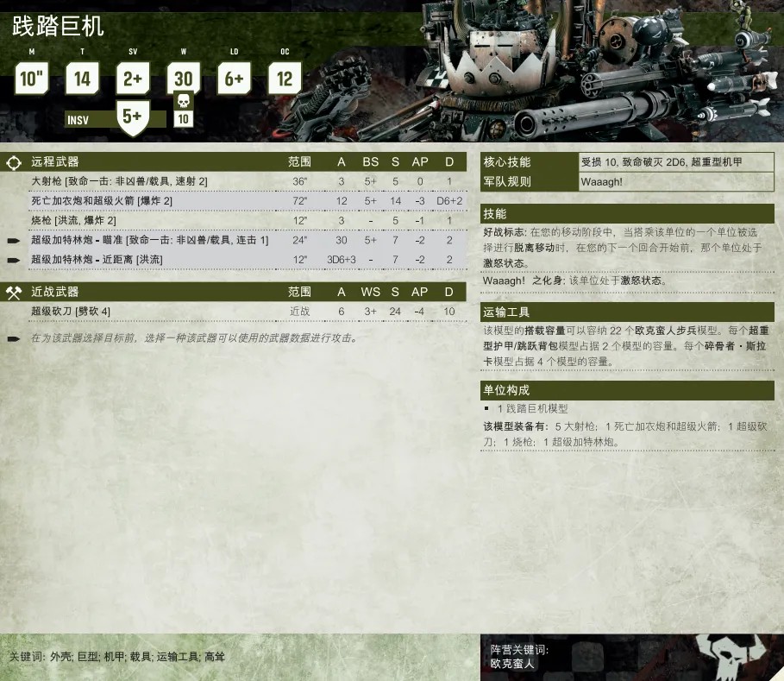Click the 军队规则 label
Image resolution: width=784 pixels, height=681 pixels.
507,181
